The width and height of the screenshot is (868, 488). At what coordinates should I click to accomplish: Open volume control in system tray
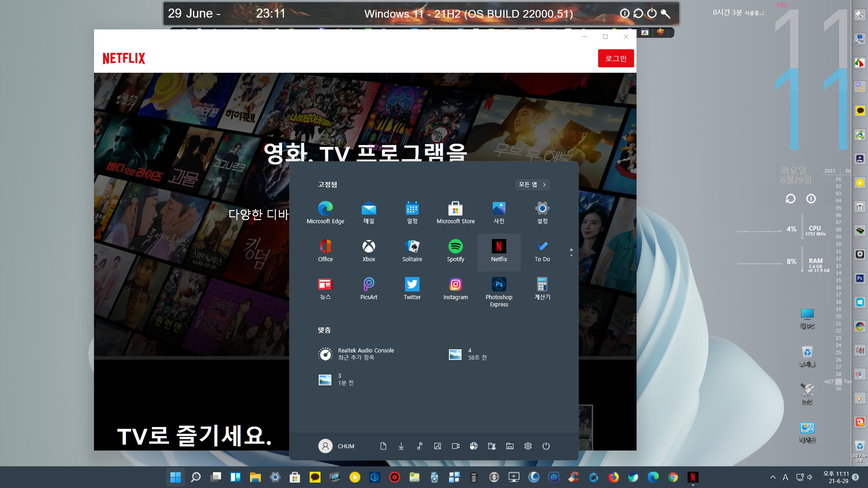[810, 477]
